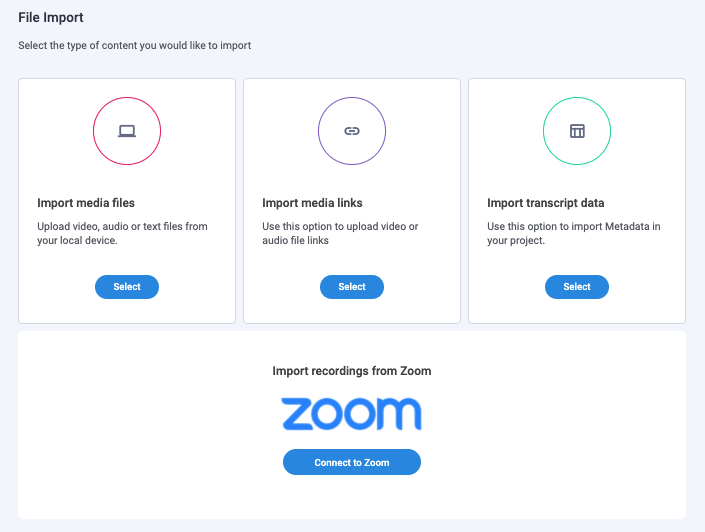Click the Import transcript data title
Viewport: 705px width, 532px height.
pos(545,203)
